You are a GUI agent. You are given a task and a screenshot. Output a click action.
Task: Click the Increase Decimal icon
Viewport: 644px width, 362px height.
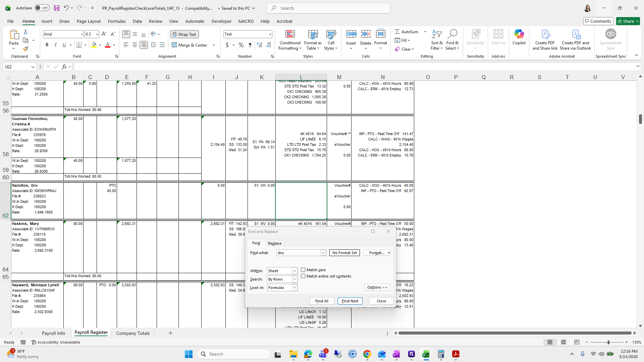click(259, 45)
